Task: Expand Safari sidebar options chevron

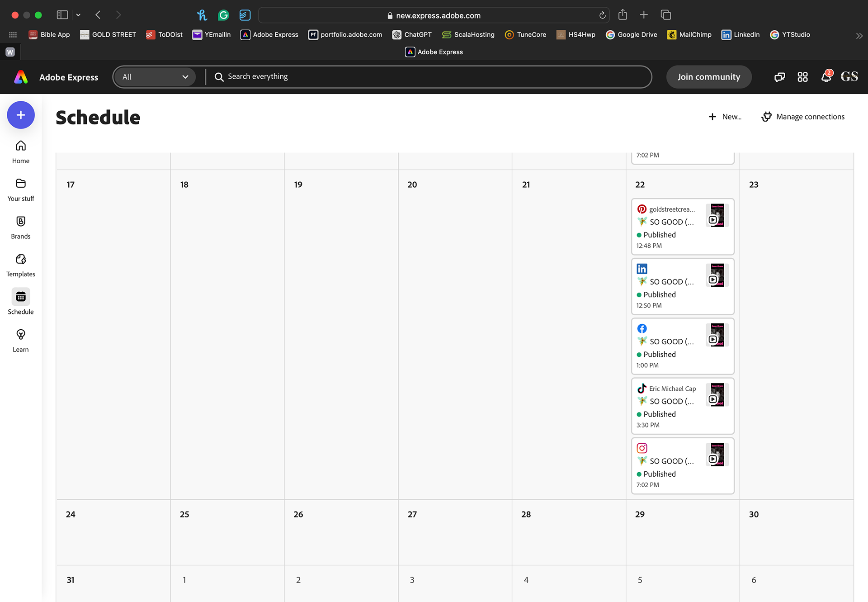Action: [78, 15]
